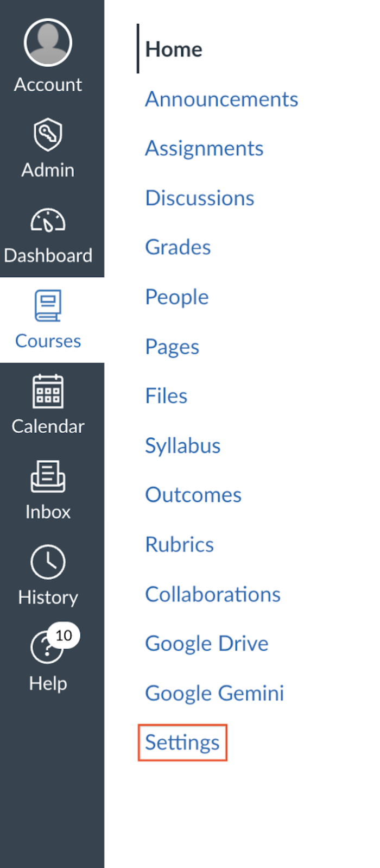Open the Announcements course link
This screenshot has width=380, height=868.
coord(221,99)
